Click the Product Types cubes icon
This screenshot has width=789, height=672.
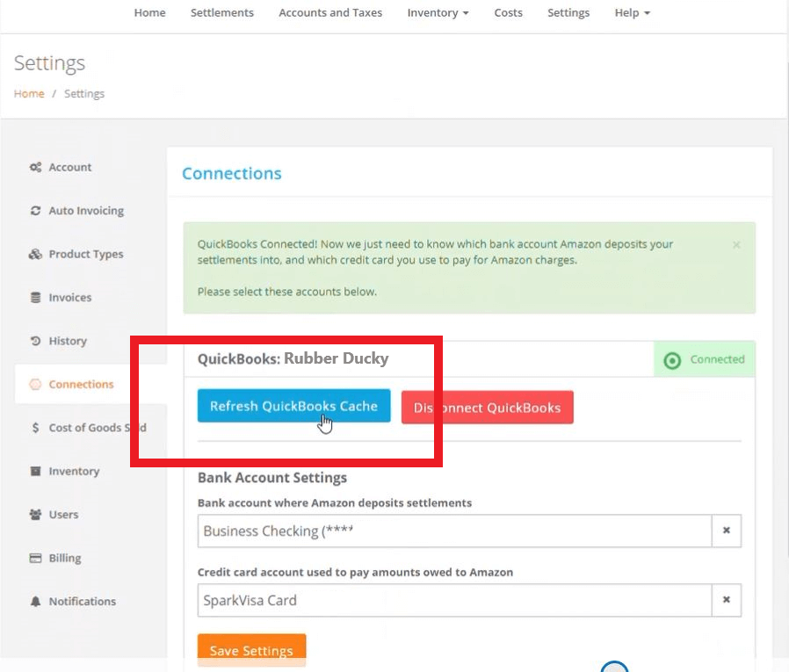tap(35, 254)
